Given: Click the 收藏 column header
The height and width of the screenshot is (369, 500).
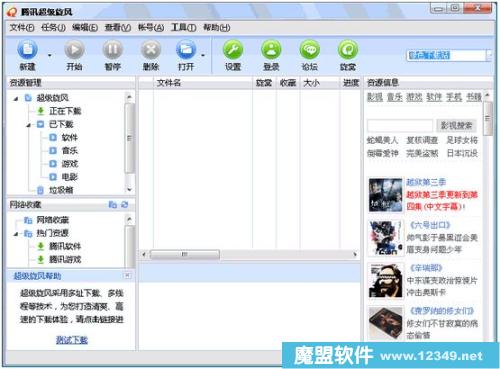Looking at the screenshot, I should click(288, 83).
